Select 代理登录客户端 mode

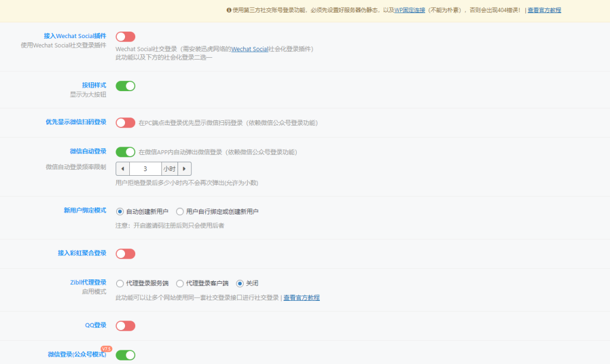(181, 283)
